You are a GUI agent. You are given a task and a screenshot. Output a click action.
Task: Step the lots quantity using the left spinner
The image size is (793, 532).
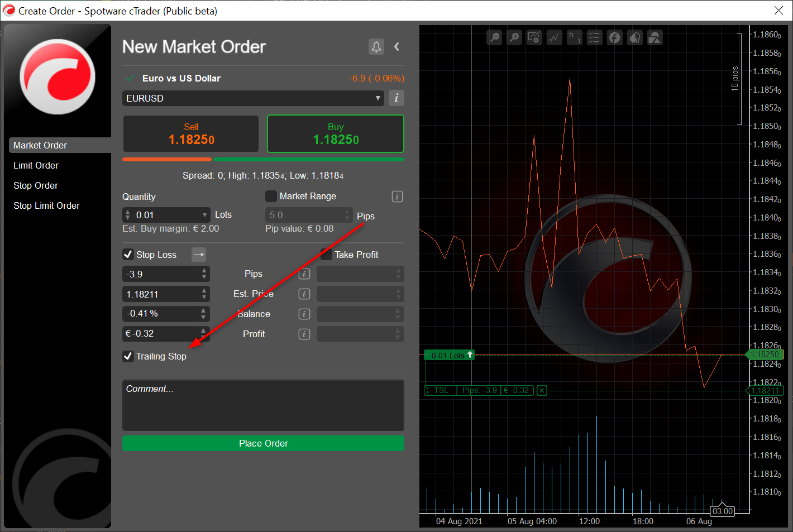[127, 215]
